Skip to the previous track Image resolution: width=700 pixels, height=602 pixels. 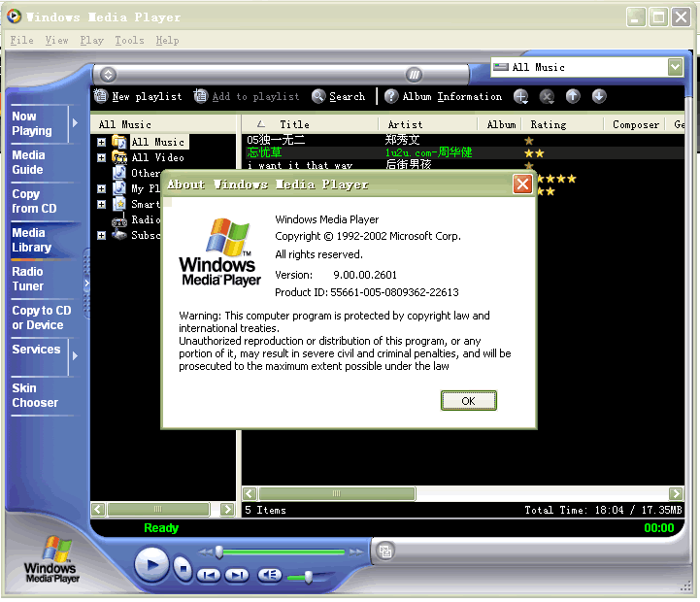(209, 575)
